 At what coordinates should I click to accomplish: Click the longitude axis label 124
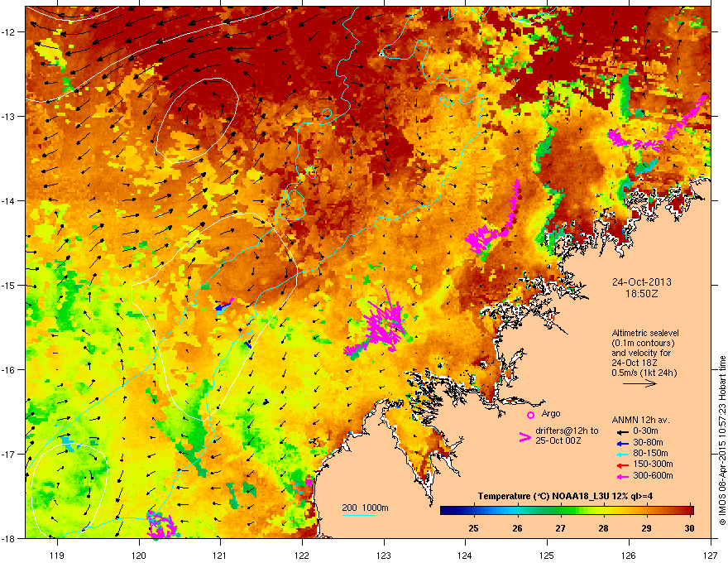(x=465, y=555)
